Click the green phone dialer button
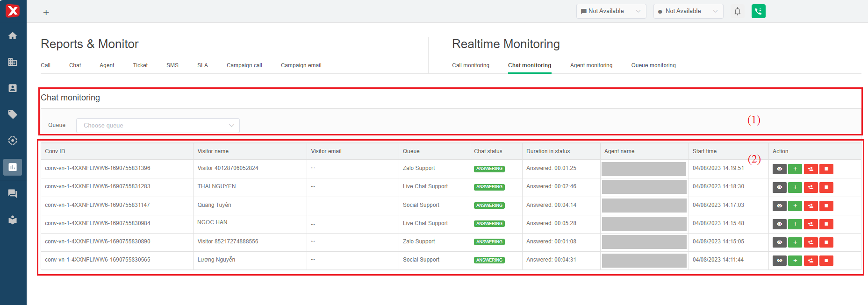This screenshot has height=305, width=868. pyautogui.click(x=758, y=11)
